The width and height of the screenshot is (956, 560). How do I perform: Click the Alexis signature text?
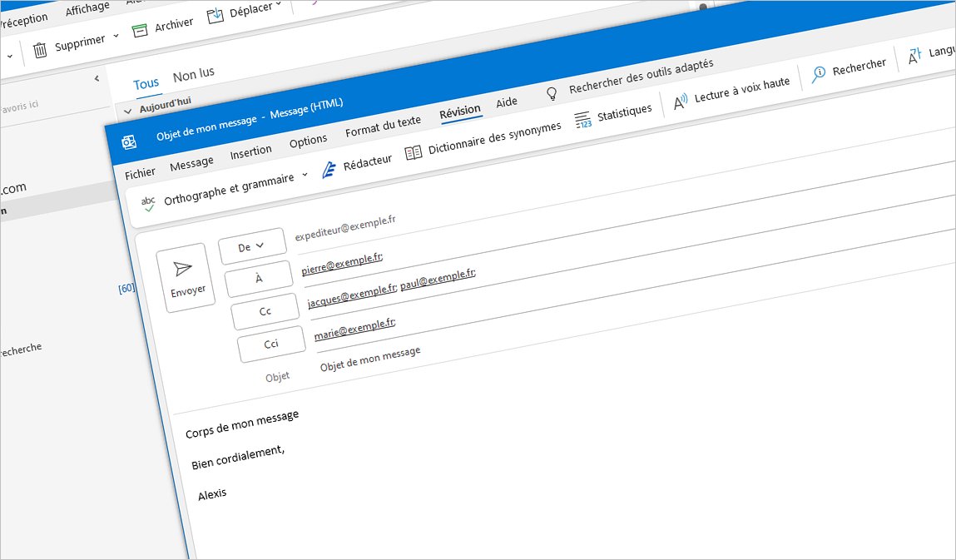212,495
